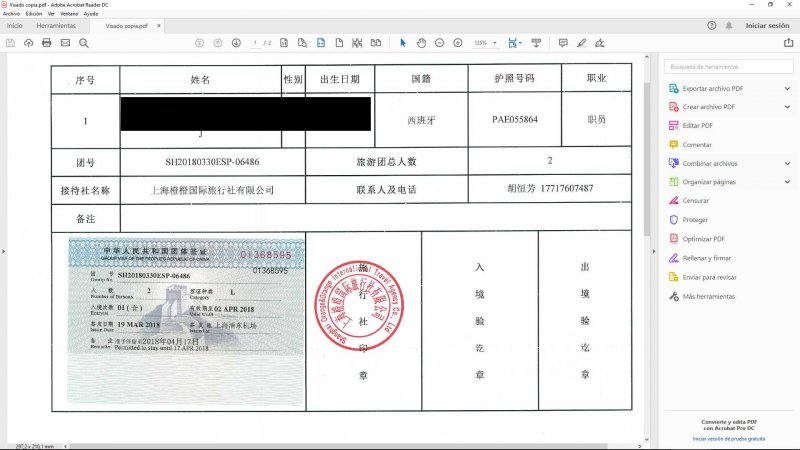Click the page number field
Screen dimensions: 800x450
[255, 43]
